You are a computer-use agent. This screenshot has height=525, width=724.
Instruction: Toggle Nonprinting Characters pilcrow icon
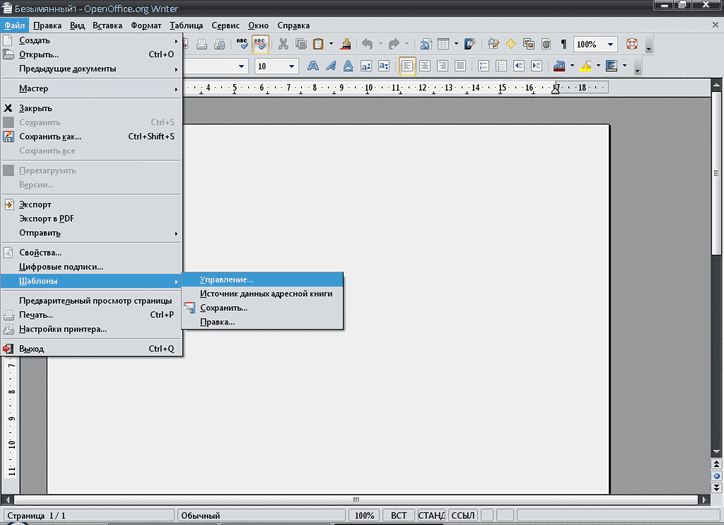tap(563, 44)
